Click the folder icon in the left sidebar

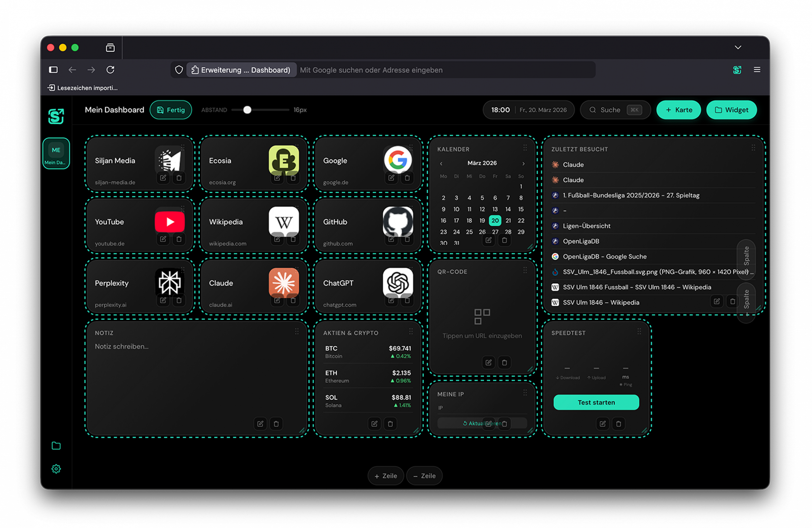(x=56, y=446)
